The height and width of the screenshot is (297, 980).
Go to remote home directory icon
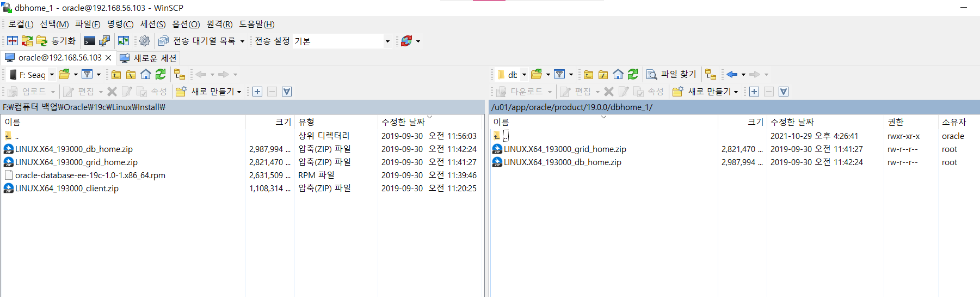coord(618,75)
